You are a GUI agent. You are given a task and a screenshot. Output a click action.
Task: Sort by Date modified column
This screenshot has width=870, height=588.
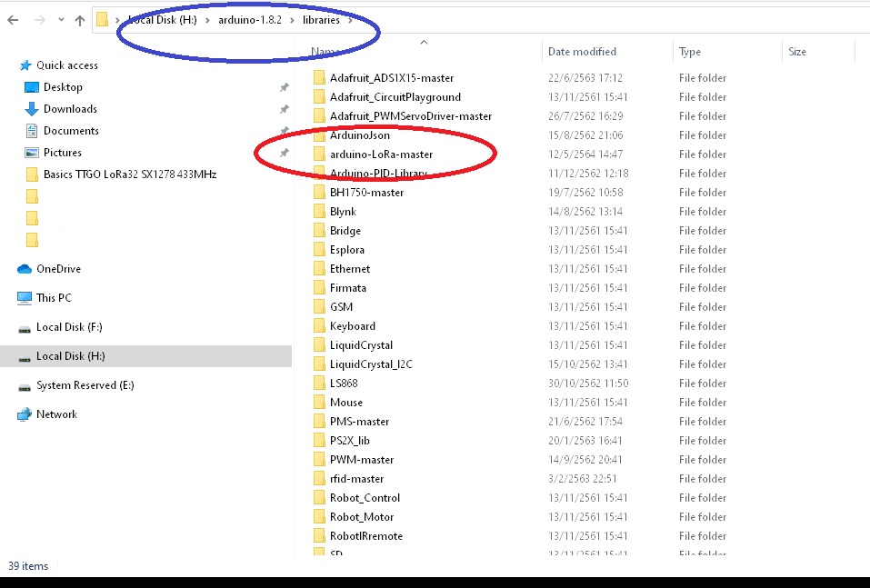coord(582,52)
